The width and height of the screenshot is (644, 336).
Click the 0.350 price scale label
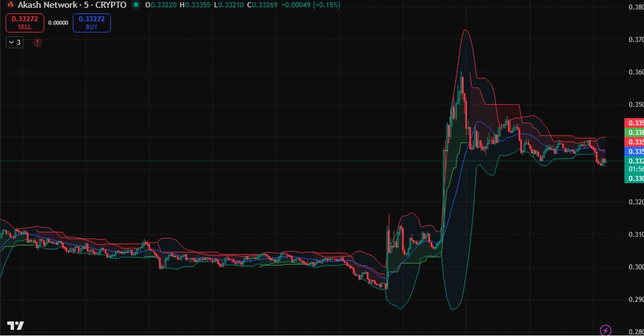[636, 104]
